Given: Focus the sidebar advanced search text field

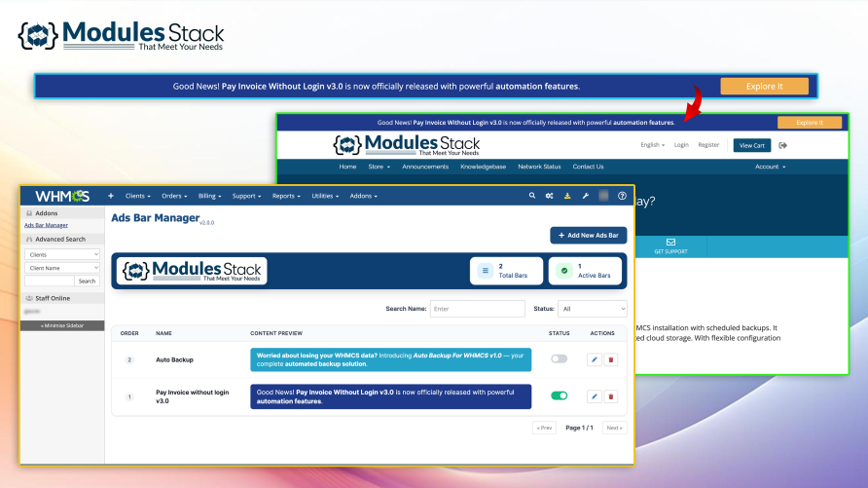Looking at the screenshot, I should tap(50, 281).
